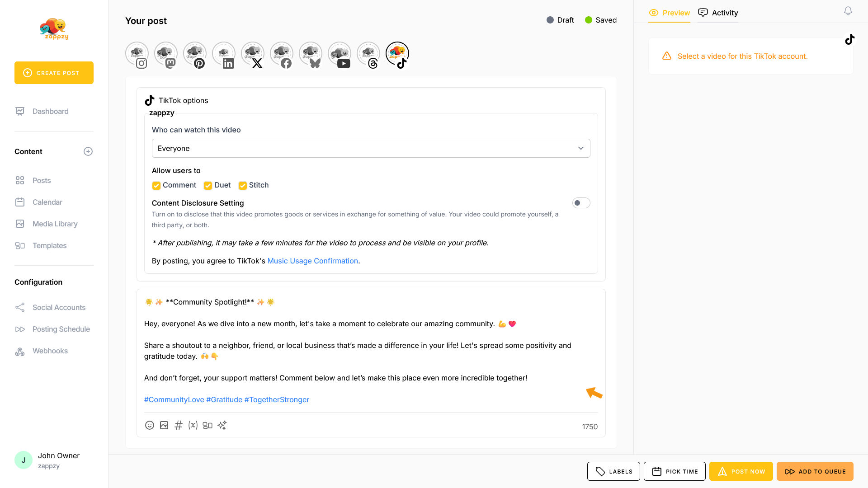
Task: Open the Music Usage Confirmation link
Action: click(x=312, y=261)
